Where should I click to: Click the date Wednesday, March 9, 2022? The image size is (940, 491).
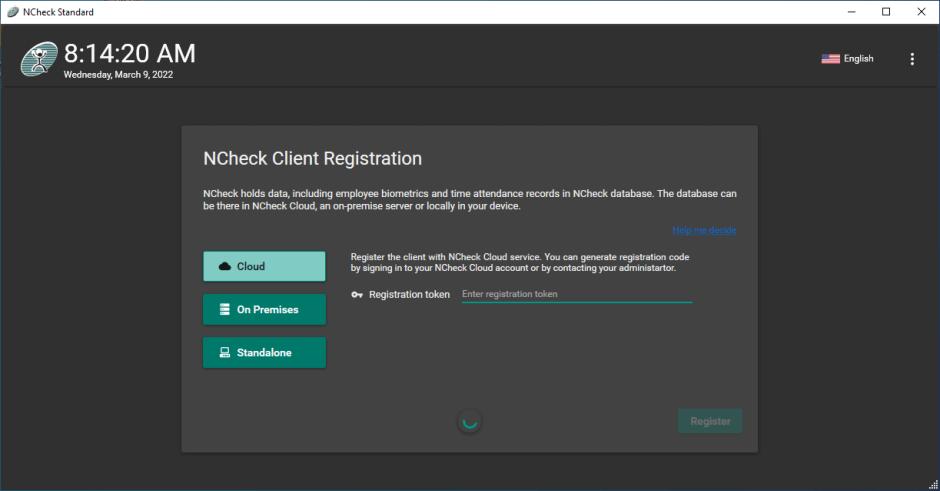118,75
